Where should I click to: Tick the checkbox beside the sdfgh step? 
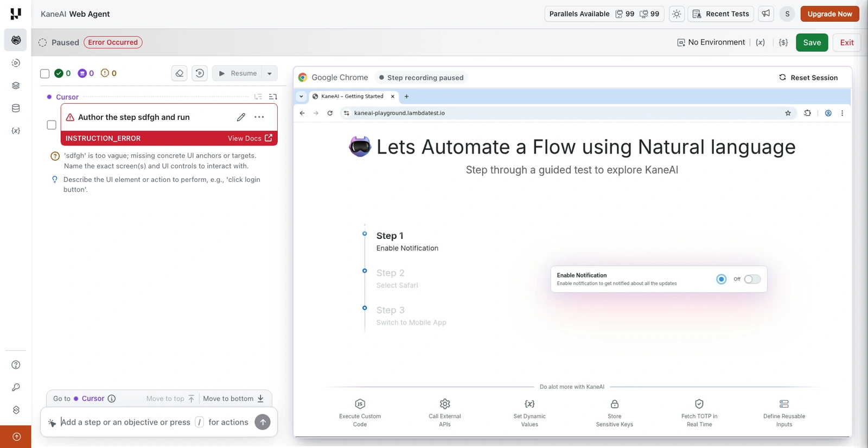tap(52, 125)
